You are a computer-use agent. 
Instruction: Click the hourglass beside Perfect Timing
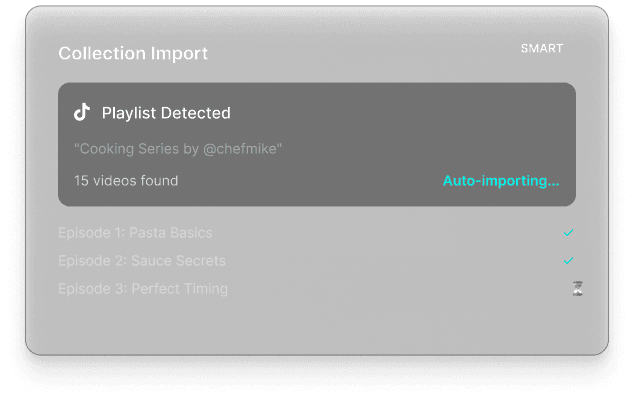[x=577, y=289]
